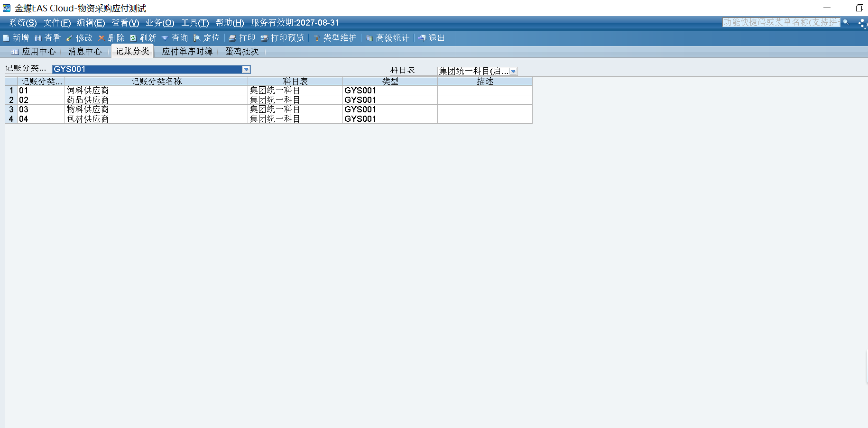Click the 定位 (Locate) toolbar icon
The image size is (868, 428).
(x=206, y=38)
